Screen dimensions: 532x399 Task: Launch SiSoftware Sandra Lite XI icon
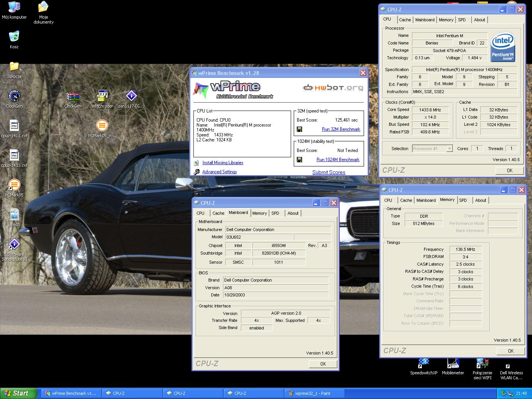[14, 244]
